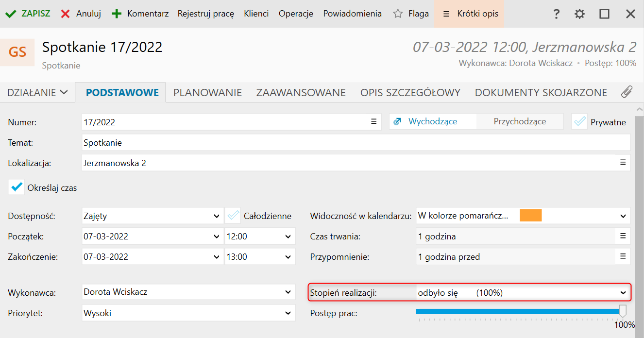Click the green plus Komentarz icon
Viewport: 644px width, 338px height.
click(x=117, y=14)
